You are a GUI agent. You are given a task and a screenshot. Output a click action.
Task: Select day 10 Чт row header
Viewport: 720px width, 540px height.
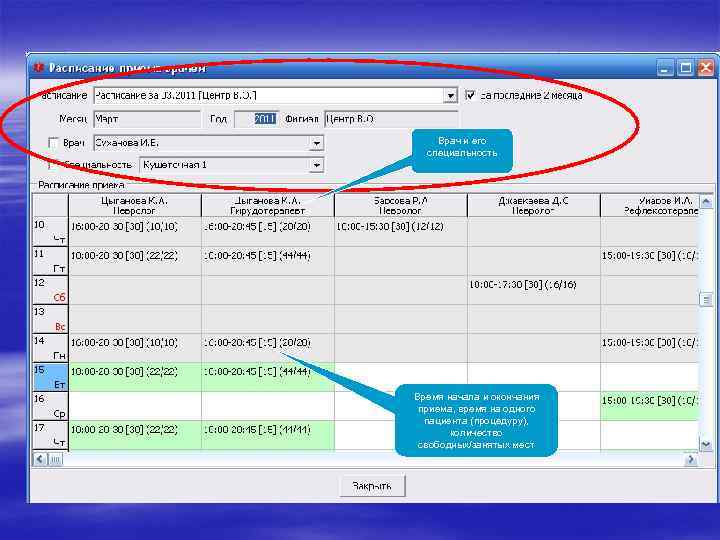[x=51, y=232]
